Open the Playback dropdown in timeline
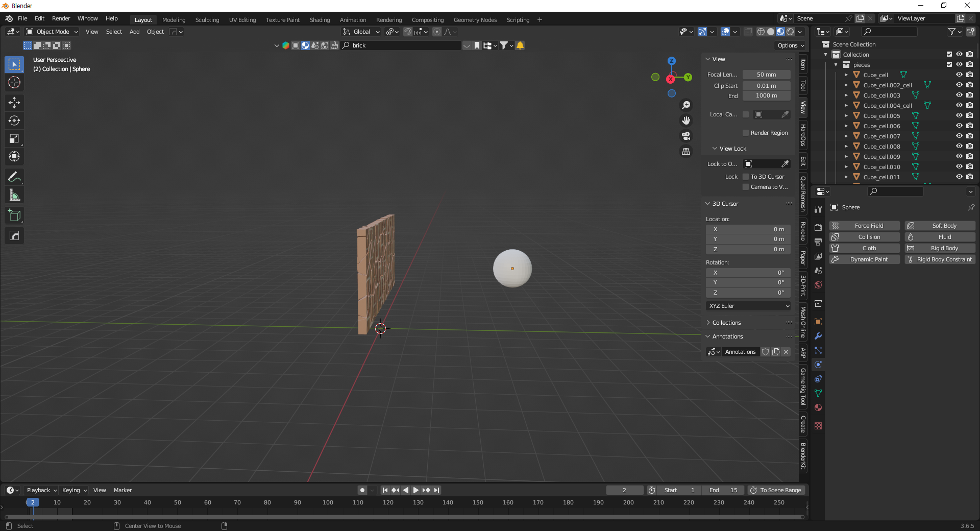 (x=41, y=490)
